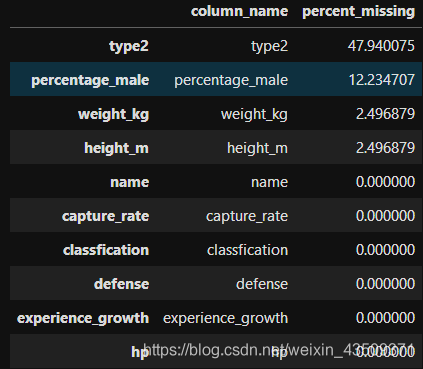423x369 pixels.
Task: Select the capture_rate row's 0.000000 value
Action: (385, 216)
